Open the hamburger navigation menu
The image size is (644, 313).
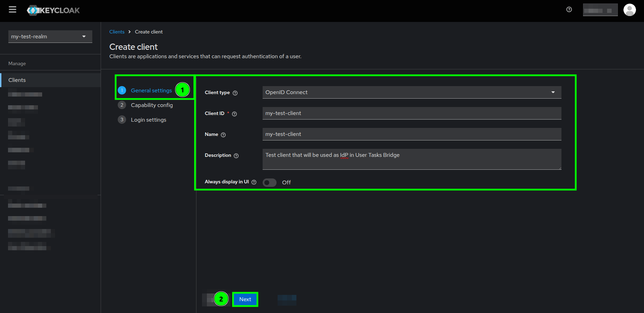point(13,9)
